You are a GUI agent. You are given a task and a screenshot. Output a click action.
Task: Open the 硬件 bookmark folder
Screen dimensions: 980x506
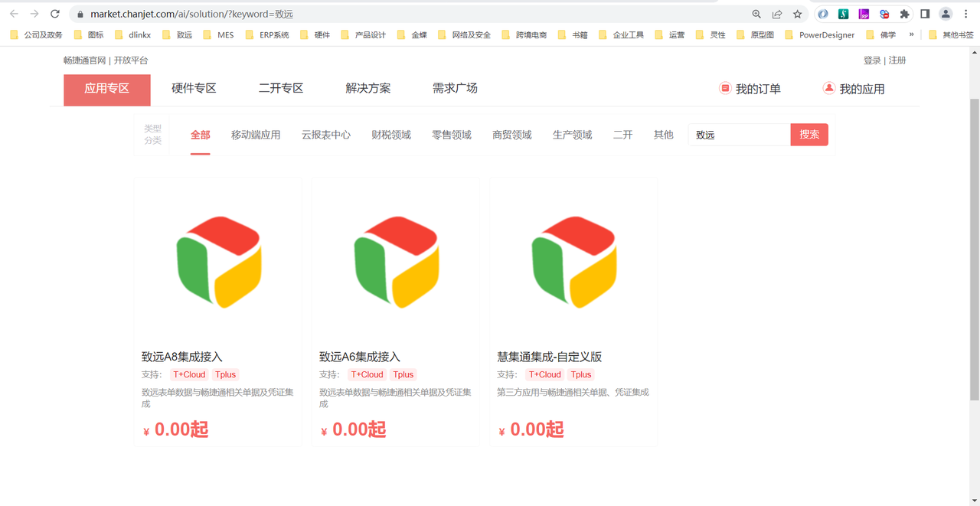(x=315, y=34)
